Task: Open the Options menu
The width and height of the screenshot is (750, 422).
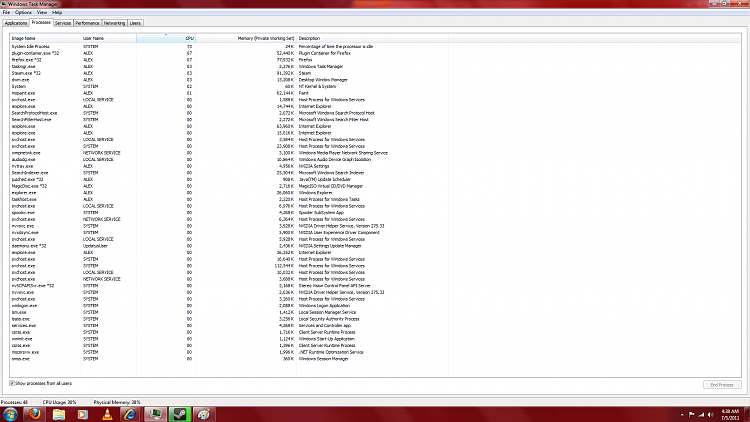Action: coord(23,12)
